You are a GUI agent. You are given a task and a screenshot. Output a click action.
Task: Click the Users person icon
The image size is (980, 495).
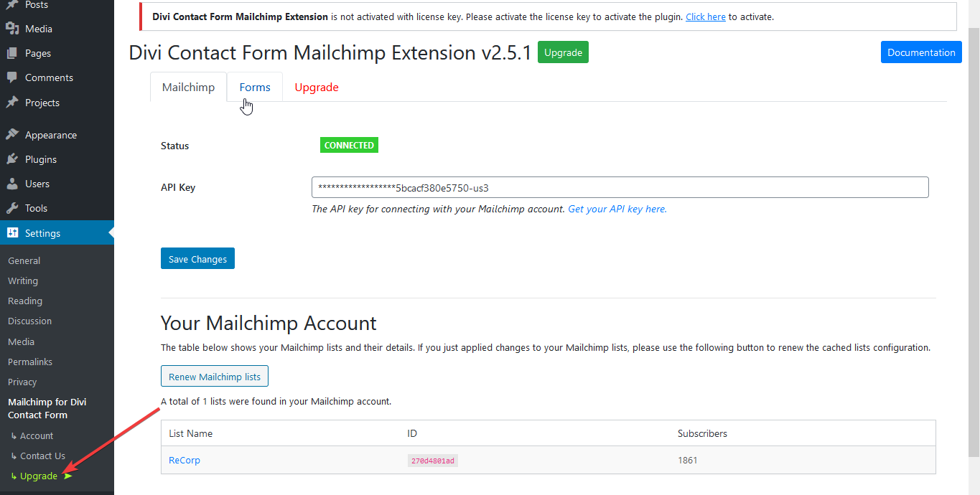coord(12,184)
